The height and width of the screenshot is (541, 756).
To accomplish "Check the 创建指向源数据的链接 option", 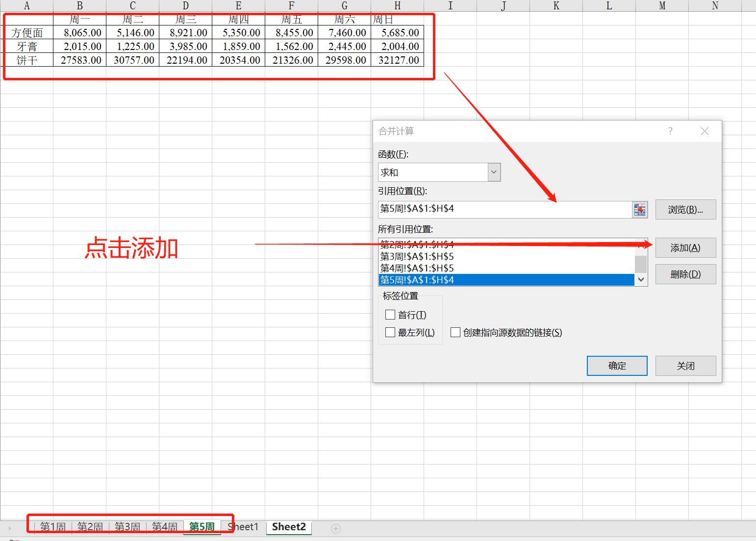I will point(455,332).
